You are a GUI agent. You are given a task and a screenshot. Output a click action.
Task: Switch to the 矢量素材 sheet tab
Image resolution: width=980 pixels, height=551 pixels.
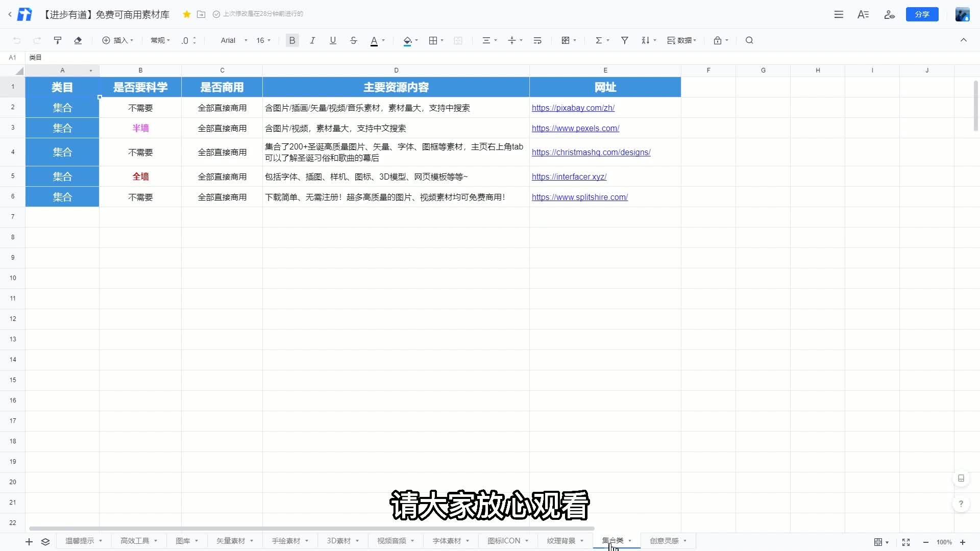click(x=231, y=541)
